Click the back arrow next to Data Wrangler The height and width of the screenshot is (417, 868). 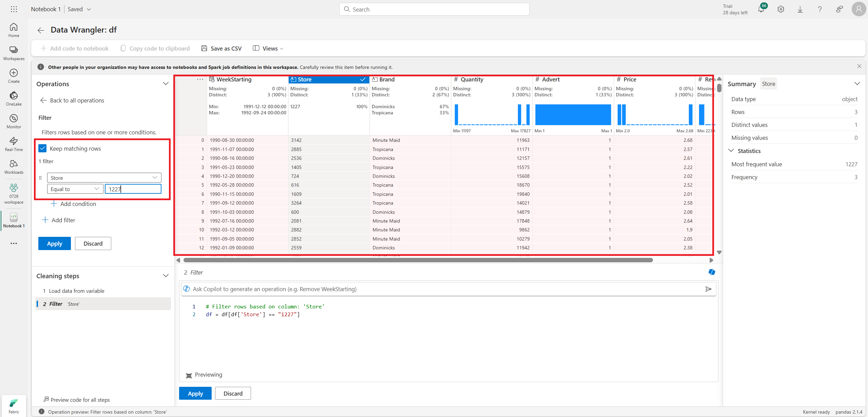41,30
